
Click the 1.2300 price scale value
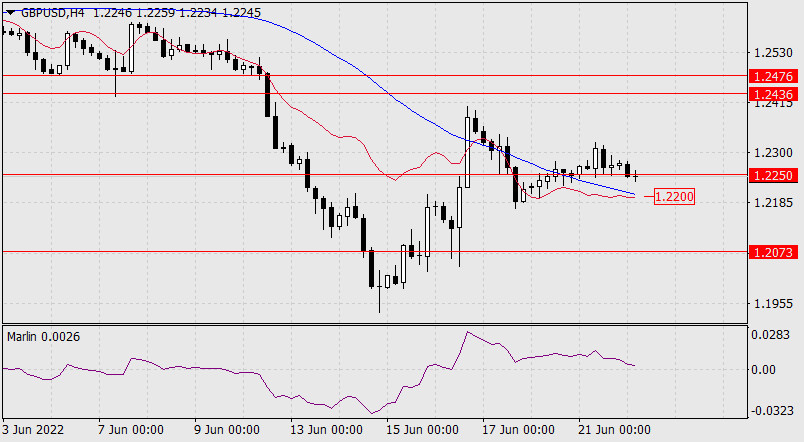pyautogui.click(x=773, y=153)
